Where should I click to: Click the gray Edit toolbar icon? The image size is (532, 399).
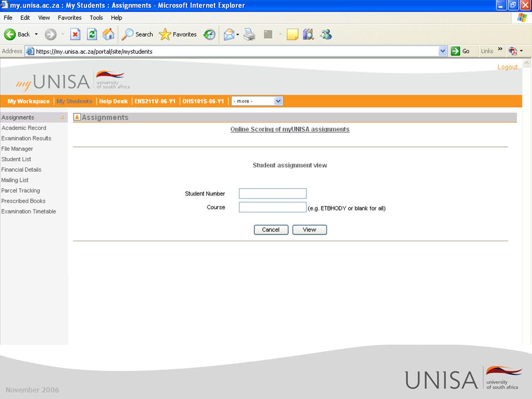tap(268, 34)
